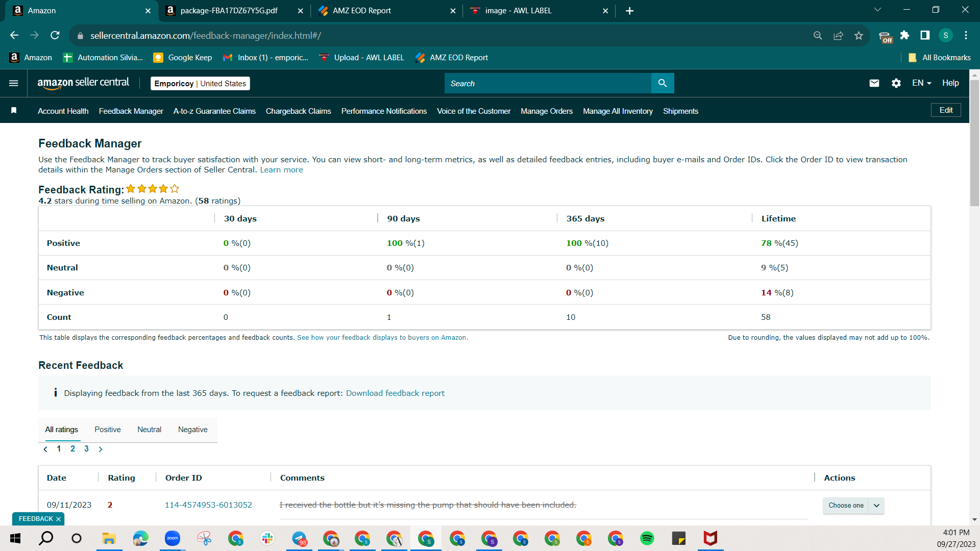The width and height of the screenshot is (980, 551).
Task: Click the Edit navigation button
Action: coord(946,110)
